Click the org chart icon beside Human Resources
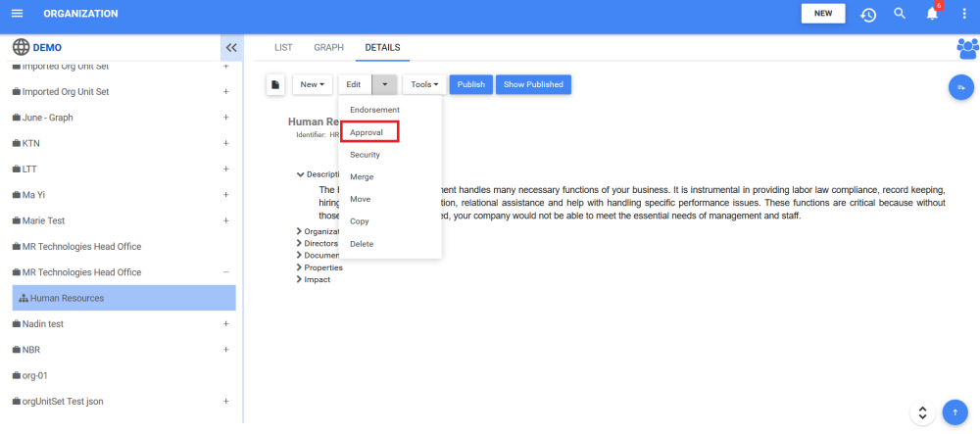Screen dimensions: 980x434 click(x=24, y=299)
